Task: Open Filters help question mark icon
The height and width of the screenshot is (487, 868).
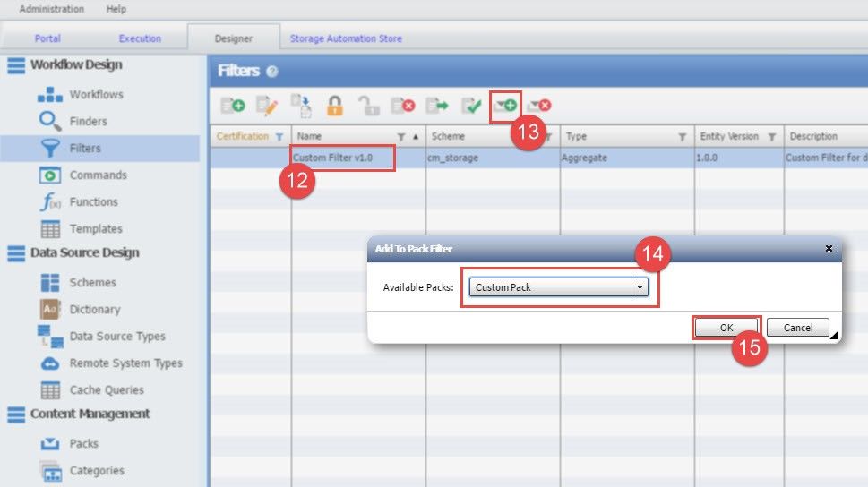Action: pos(271,71)
